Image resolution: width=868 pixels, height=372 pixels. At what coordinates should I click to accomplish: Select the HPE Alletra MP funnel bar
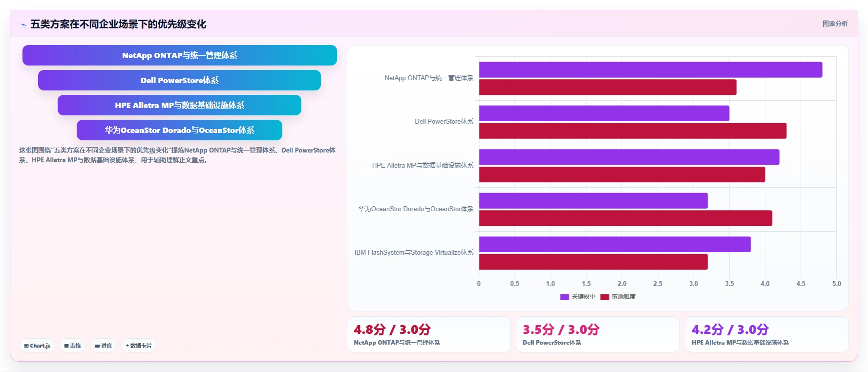tap(179, 105)
